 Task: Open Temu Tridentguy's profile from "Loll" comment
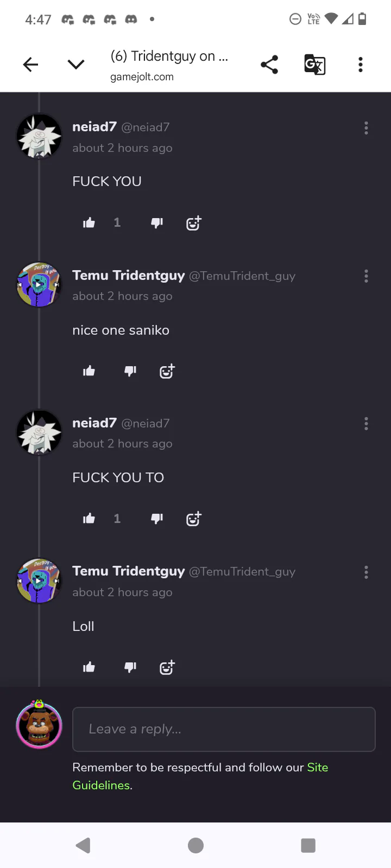pos(129,571)
